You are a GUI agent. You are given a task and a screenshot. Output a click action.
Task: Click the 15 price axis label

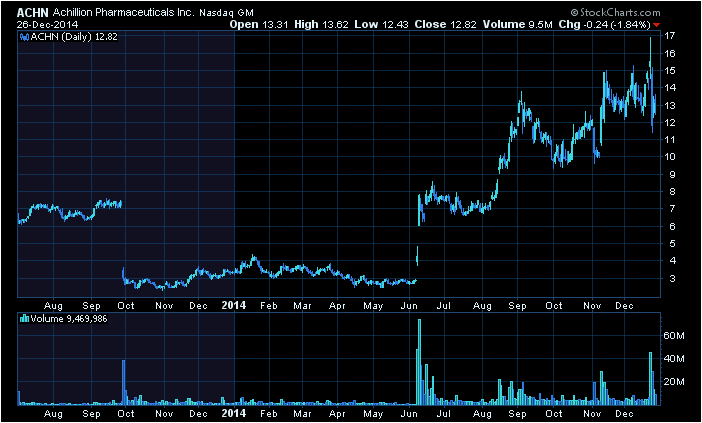670,71
